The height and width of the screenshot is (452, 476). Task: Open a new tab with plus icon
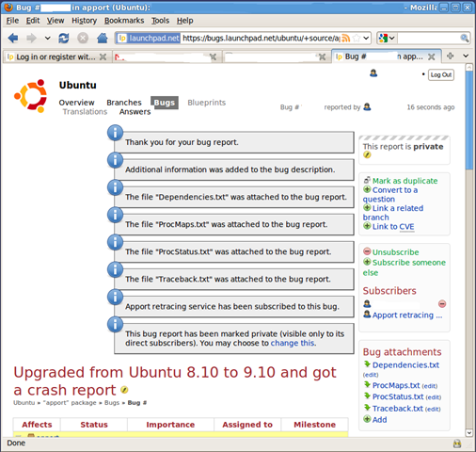click(x=451, y=56)
